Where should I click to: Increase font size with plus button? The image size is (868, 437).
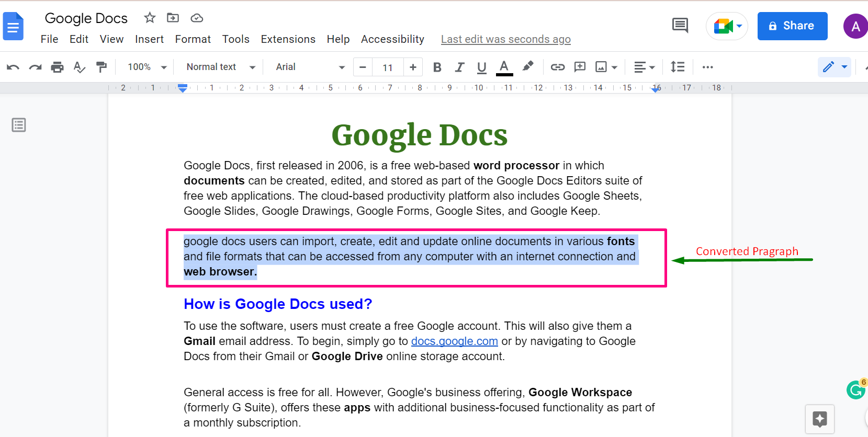[413, 67]
